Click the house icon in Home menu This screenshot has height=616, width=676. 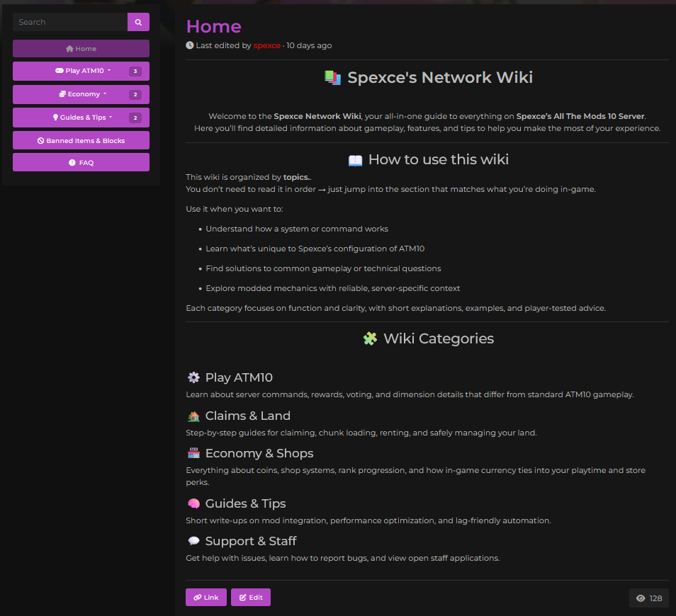[69, 49]
